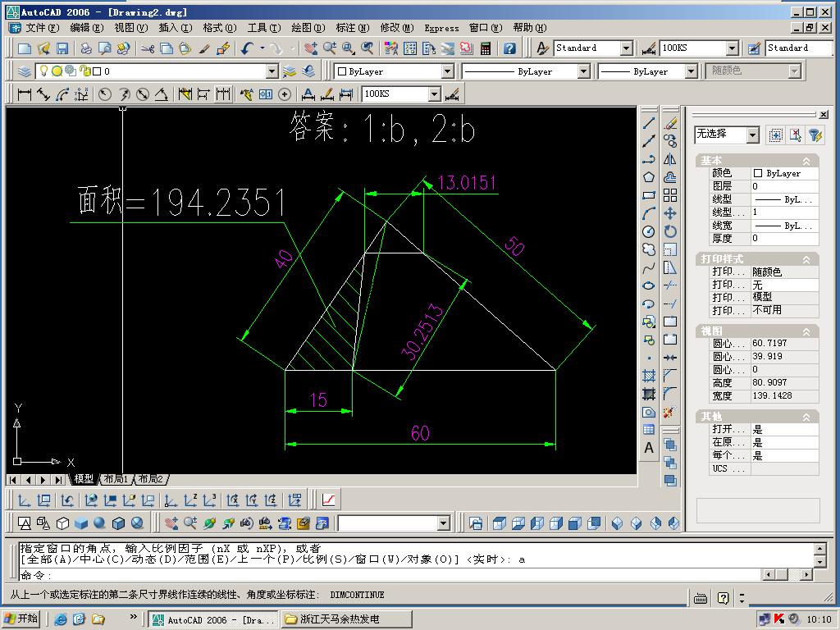
Task: Click the Match Properties brush icon
Action: 204,48
